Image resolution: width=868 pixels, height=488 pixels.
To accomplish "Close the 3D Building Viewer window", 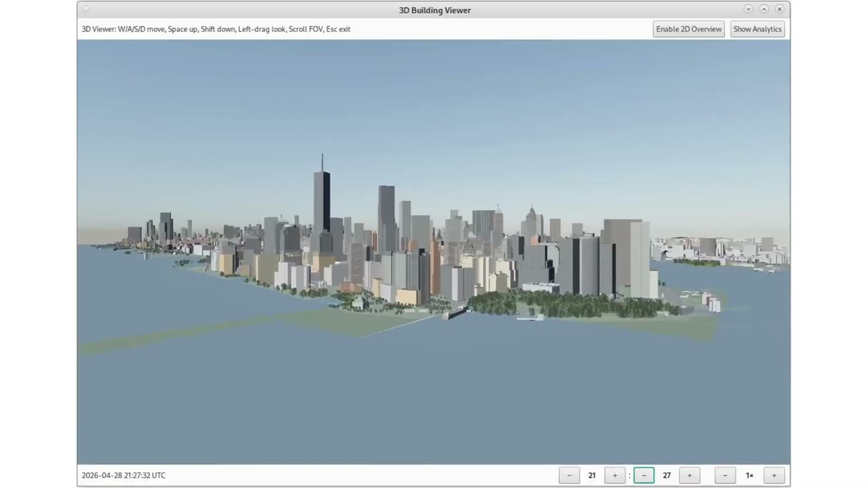I will (780, 9).
